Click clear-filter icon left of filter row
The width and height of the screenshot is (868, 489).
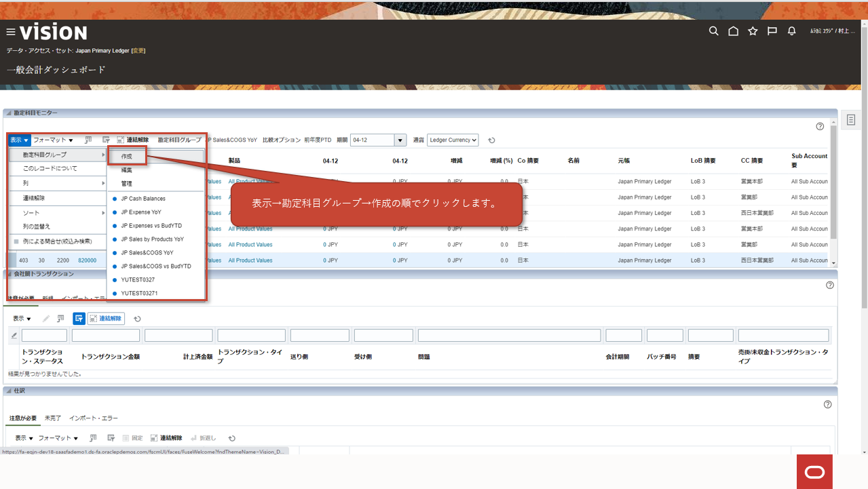(14, 335)
